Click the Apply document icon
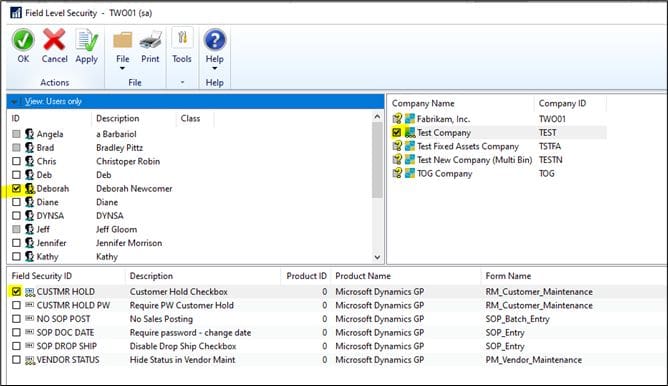Screen dimensions: 668x386 tap(86, 40)
